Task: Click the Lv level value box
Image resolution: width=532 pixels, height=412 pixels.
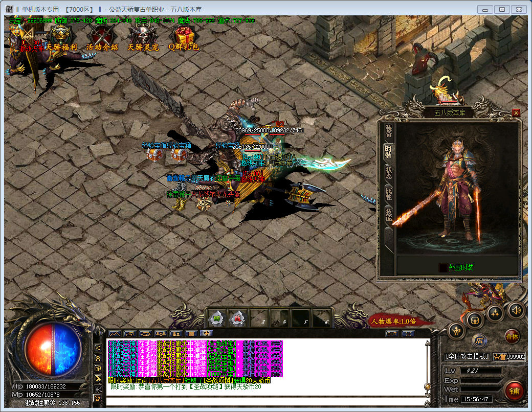Action: [x=480, y=371]
